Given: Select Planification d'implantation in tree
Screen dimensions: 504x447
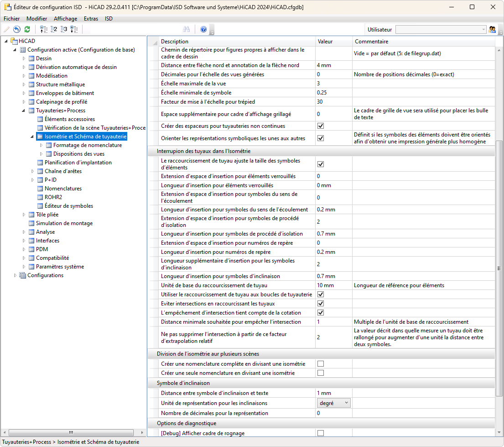Looking at the screenshot, I should (78, 163).
